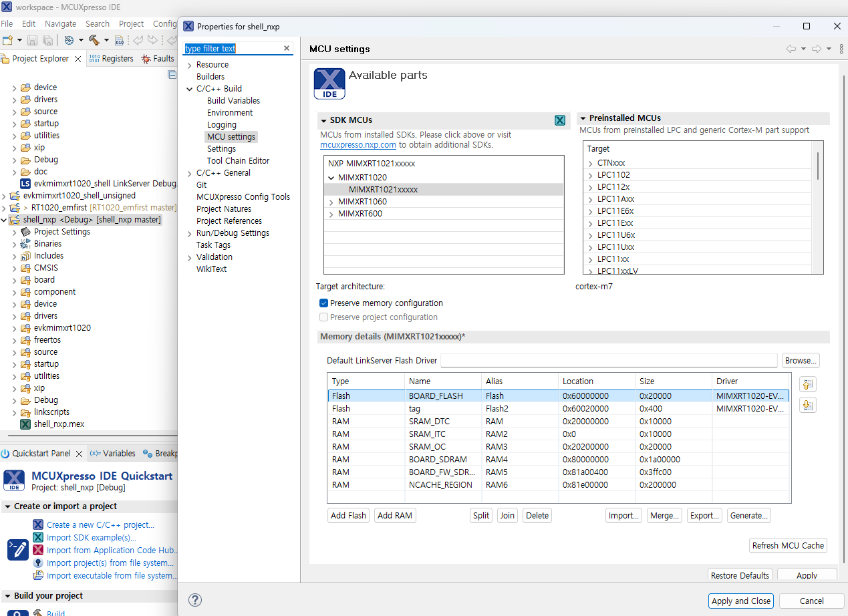This screenshot has height=616, width=848.
Task: Open the view menu arrow in dialog header
Action: (841, 49)
